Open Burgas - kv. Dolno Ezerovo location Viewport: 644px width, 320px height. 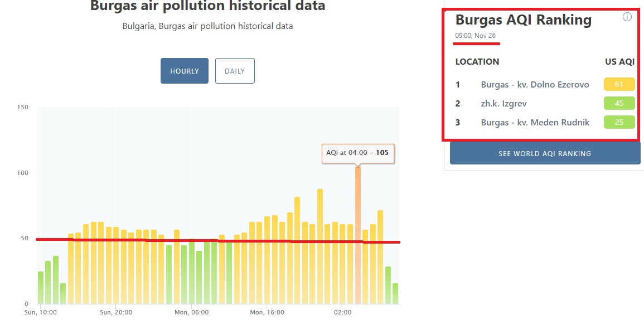(535, 85)
